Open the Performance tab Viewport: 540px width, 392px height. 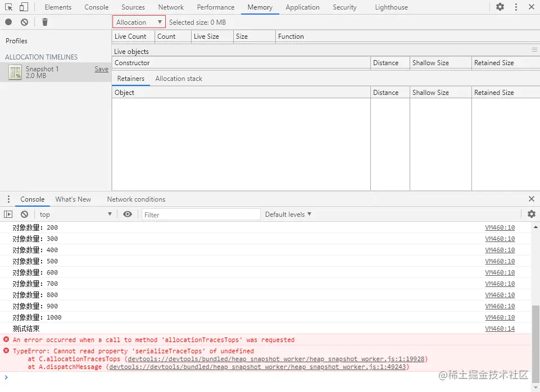point(216,7)
